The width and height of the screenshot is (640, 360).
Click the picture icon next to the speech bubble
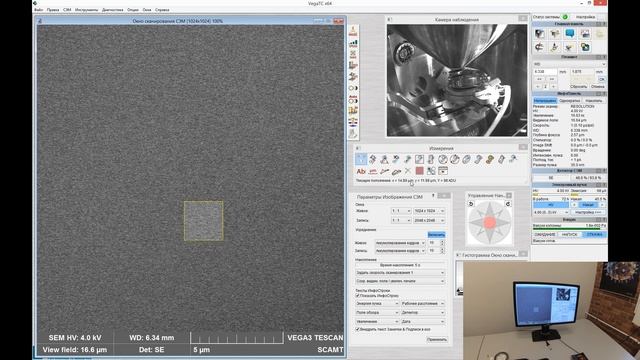585,33
